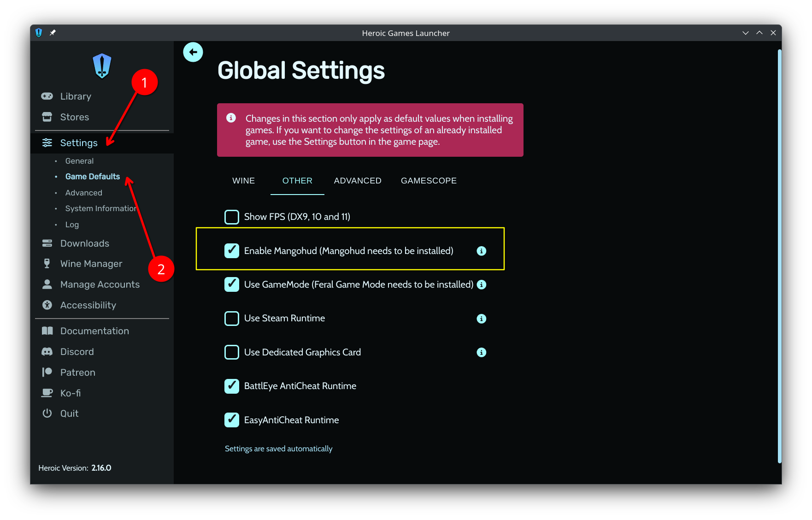Screen dimensions: 812x520
Task: Click the back arrow button
Action: coord(193,52)
